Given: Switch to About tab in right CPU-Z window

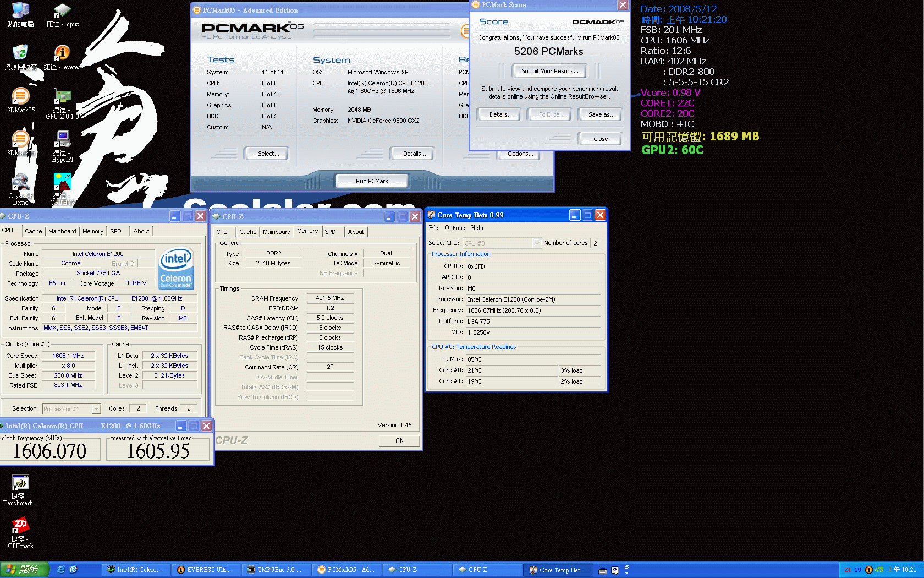Looking at the screenshot, I should (356, 232).
